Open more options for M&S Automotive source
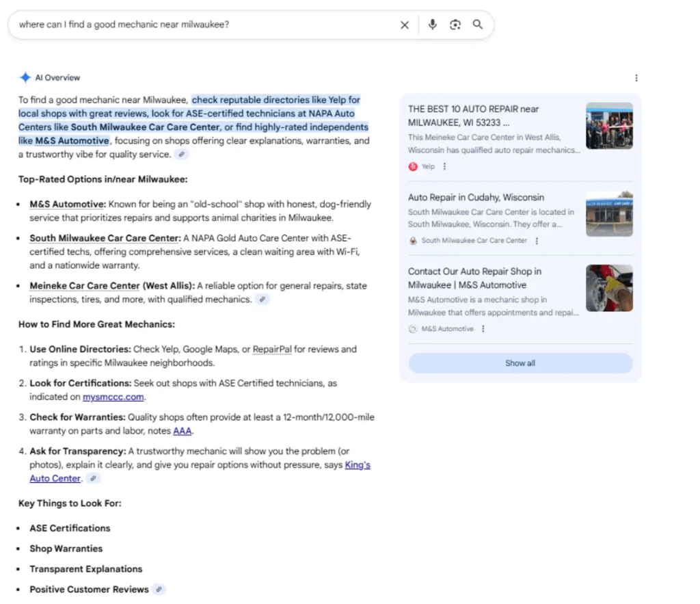This screenshot has width=700, height=604. coord(483,329)
